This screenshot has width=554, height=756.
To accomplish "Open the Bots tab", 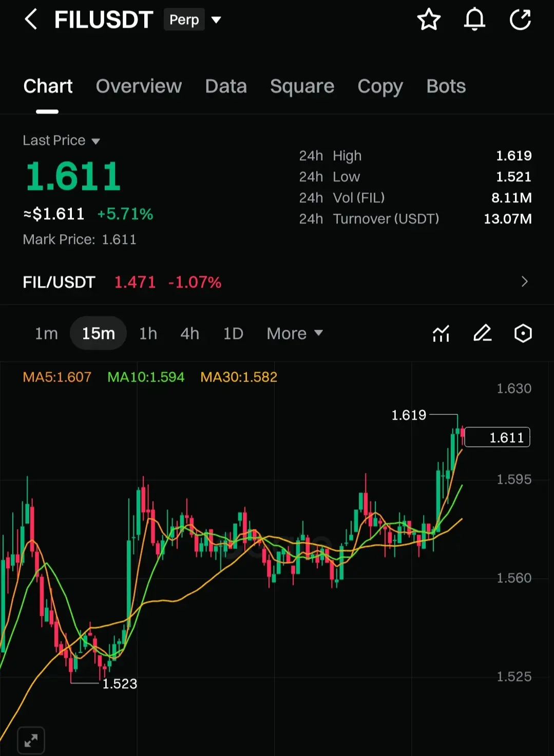I will pyautogui.click(x=446, y=86).
